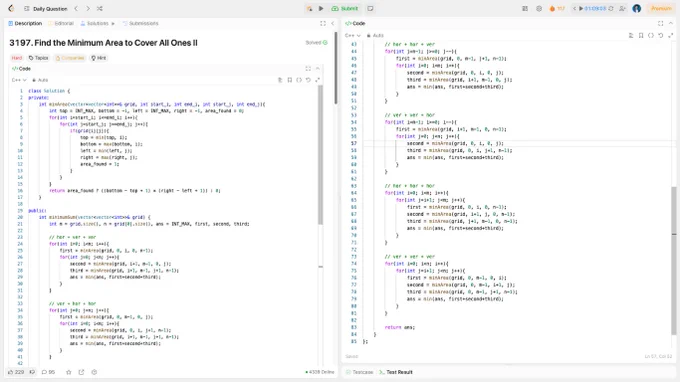This screenshot has height=382, width=680.
Task: Open the layout manager icon
Action: [x=525, y=9]
